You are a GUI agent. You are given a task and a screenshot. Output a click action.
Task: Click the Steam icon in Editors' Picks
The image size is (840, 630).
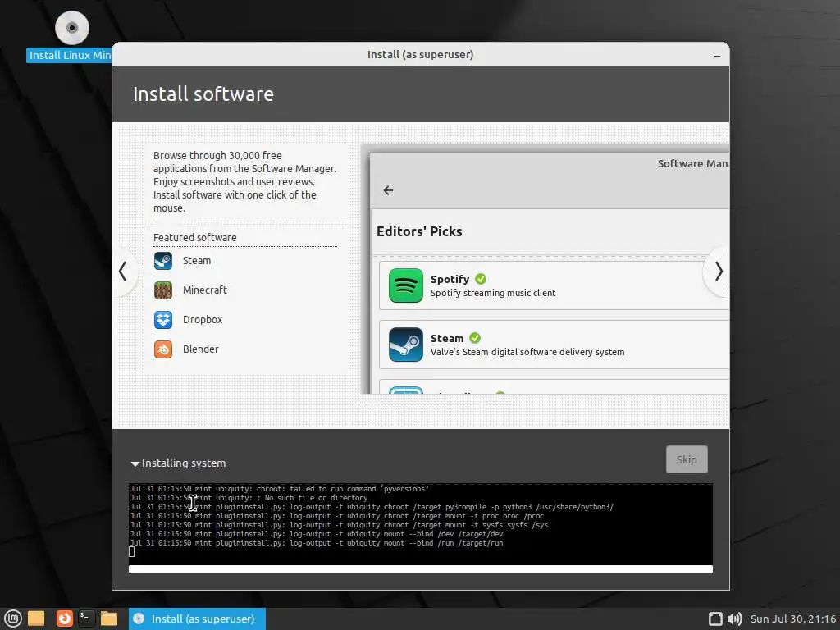click(x=405, y=345)
